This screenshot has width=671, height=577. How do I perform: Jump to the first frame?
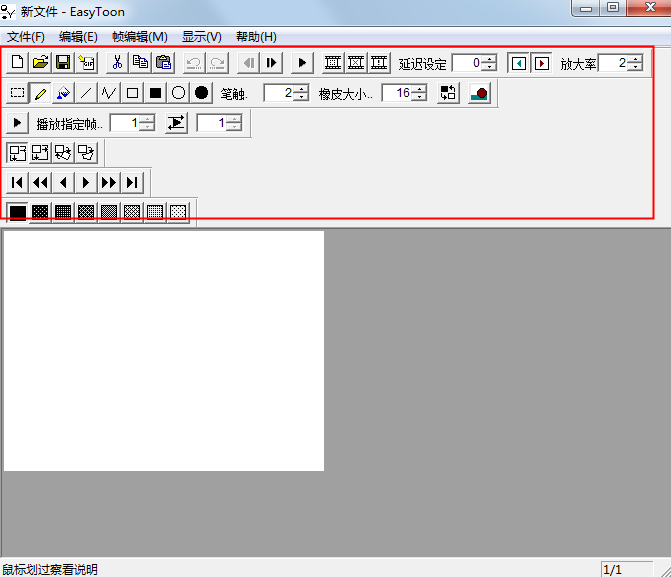tap(18, 183)
